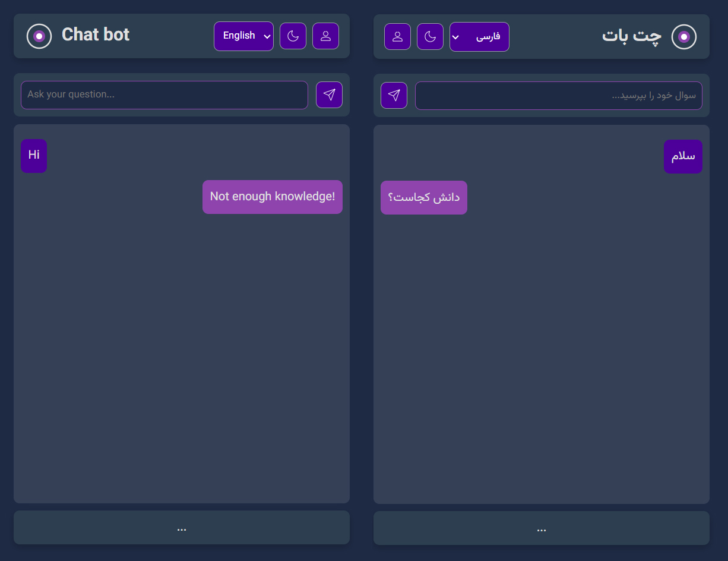Click the Chat bot logo icon
Screen dimensions: 728x561
pyautogui.click(x=39, y=36)
